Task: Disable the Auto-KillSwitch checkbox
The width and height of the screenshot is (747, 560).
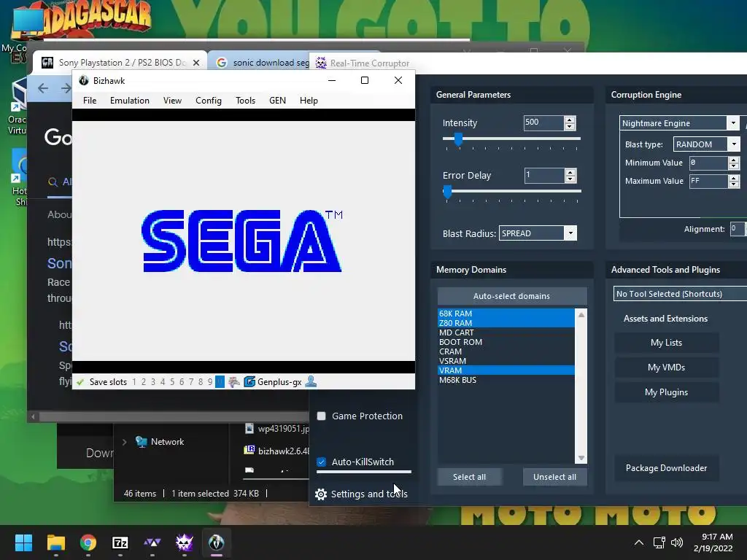Action: coord(322,462)
